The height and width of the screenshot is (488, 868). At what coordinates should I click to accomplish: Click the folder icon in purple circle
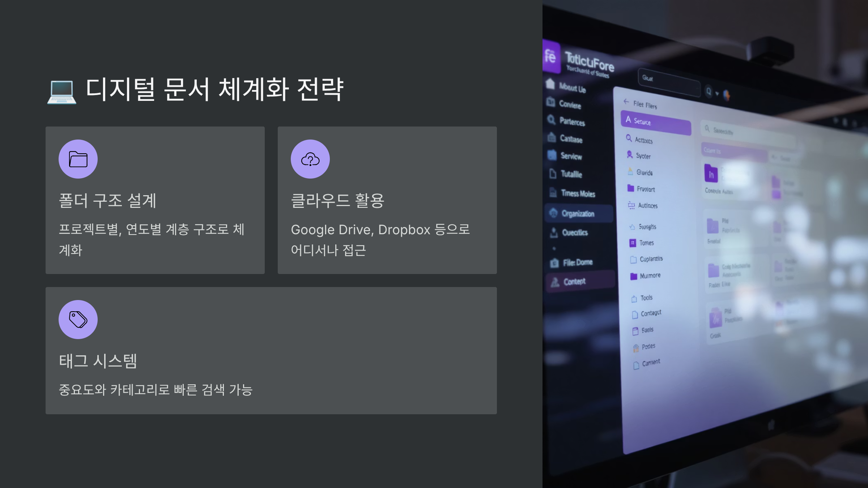[78, 159]
